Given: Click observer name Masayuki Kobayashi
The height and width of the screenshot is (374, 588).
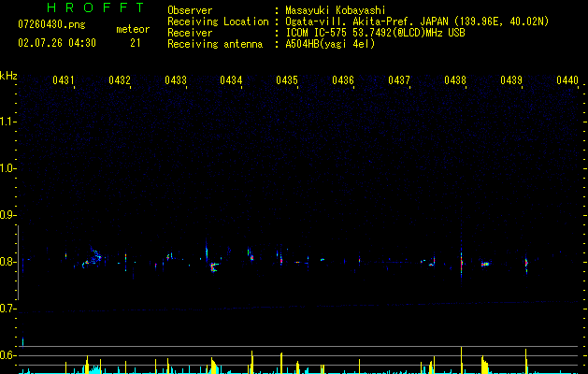Looking at the screenshot, I should (336, 10).
